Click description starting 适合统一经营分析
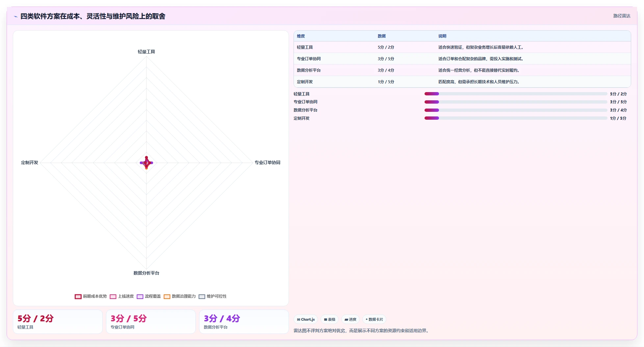Viewport: 644px width, 347px height. [x=479, y=70]
